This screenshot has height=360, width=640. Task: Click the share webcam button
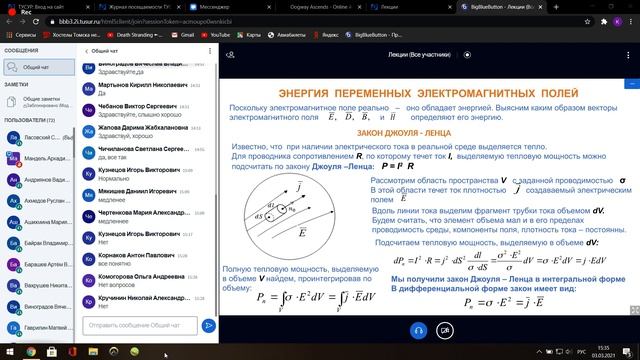444,331
